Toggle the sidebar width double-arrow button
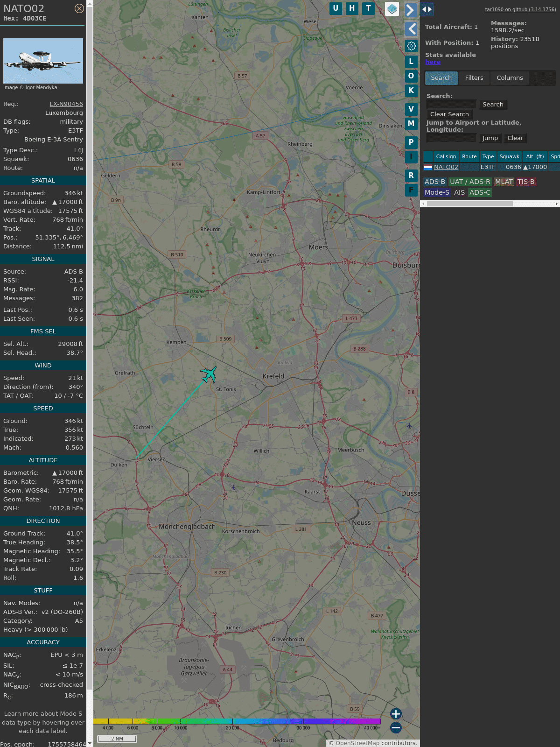The width and height of the screenshot is (560, 747). click(x=427, y=9)
